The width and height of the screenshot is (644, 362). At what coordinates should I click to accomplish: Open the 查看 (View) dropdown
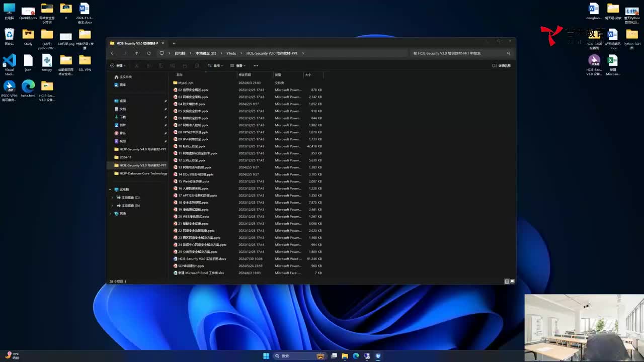tap(238, 66)
